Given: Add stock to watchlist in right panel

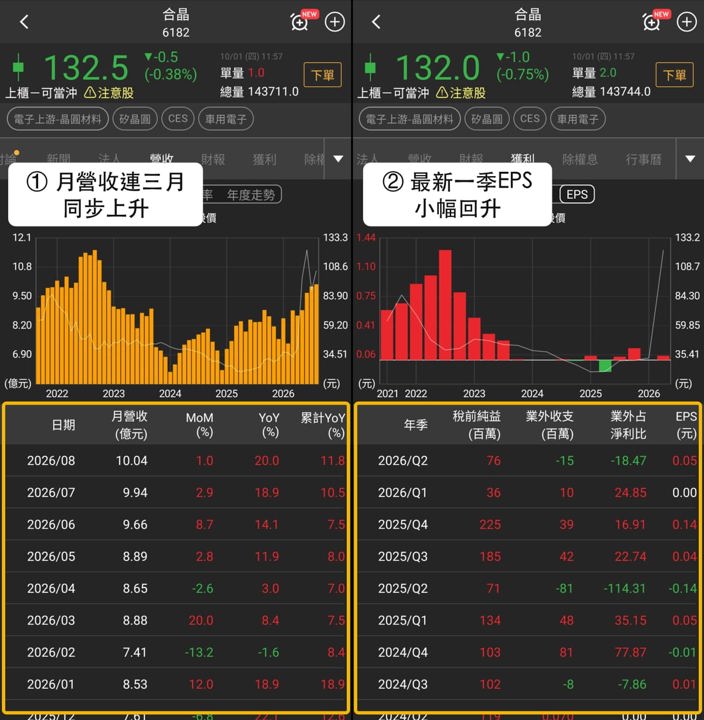Looking at the screenshot, I should (687, 22).
